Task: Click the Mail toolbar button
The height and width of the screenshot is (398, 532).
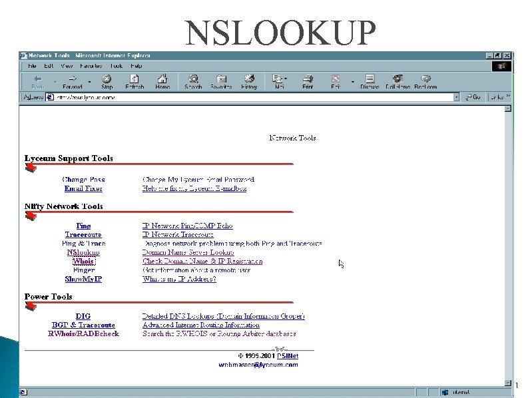Action: coord(279,82)
